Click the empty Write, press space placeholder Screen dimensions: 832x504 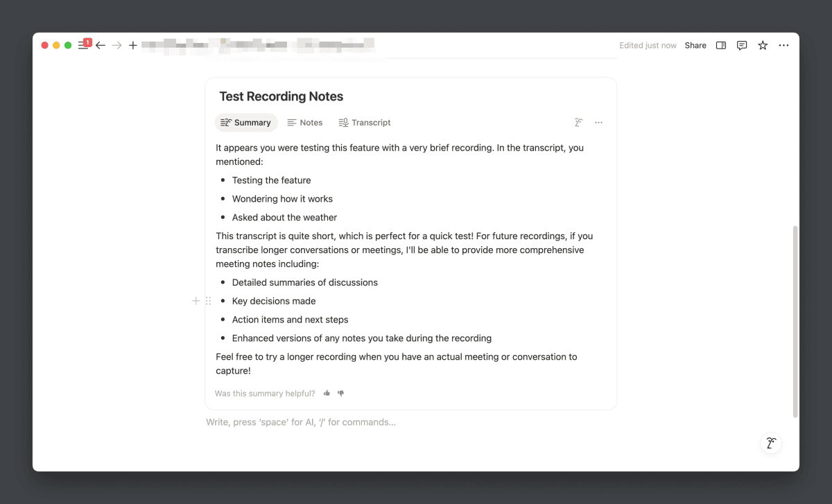[301, 422]
